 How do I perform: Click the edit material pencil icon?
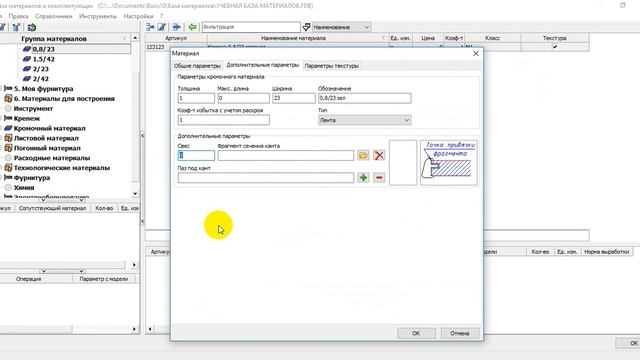pyautogui.click(x=162, y=27)
